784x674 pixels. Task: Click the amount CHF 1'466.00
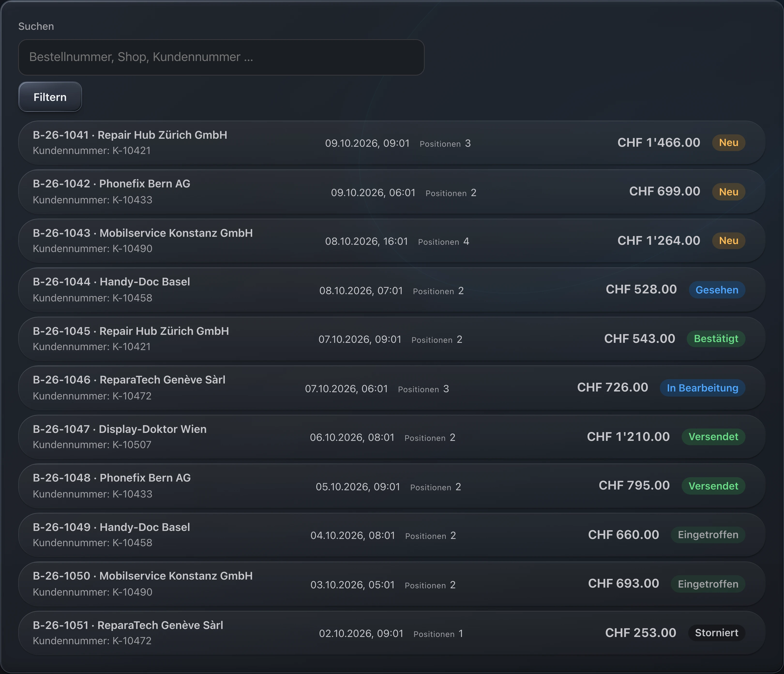[x=659, y=142]
